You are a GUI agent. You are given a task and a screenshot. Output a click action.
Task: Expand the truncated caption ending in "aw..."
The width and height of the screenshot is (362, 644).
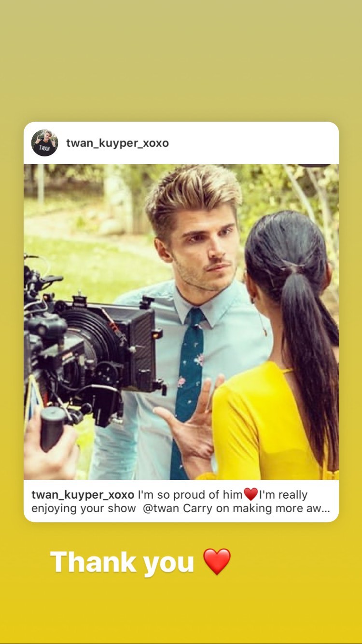317,509
